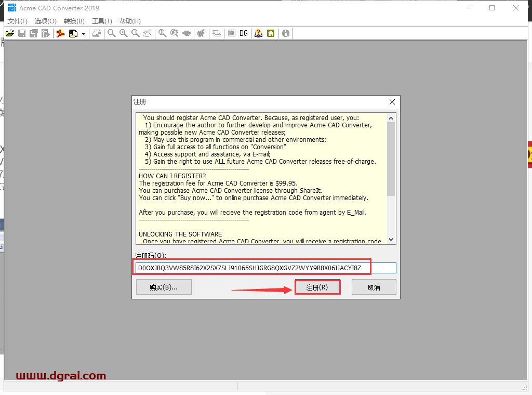The image size is (532, 395).
Task: Click the Zoom extents icon
Action: click(x=162, y=33)
